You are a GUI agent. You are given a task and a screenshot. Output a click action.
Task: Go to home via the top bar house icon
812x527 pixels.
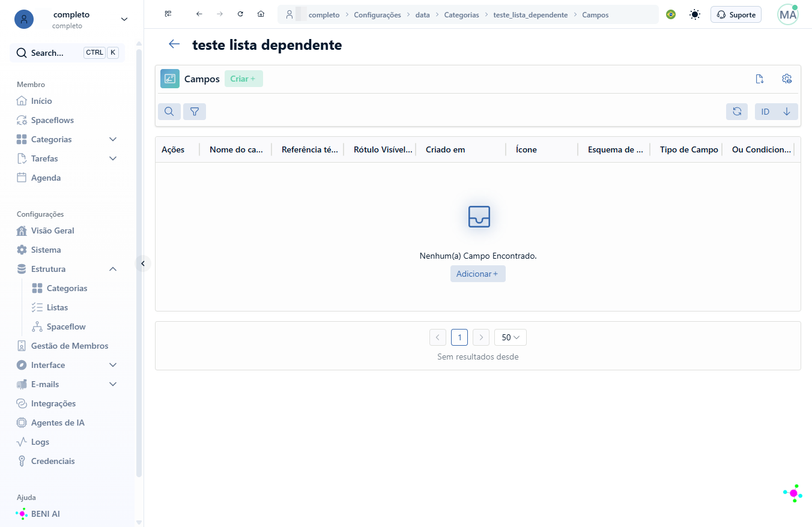coord(261,14)
